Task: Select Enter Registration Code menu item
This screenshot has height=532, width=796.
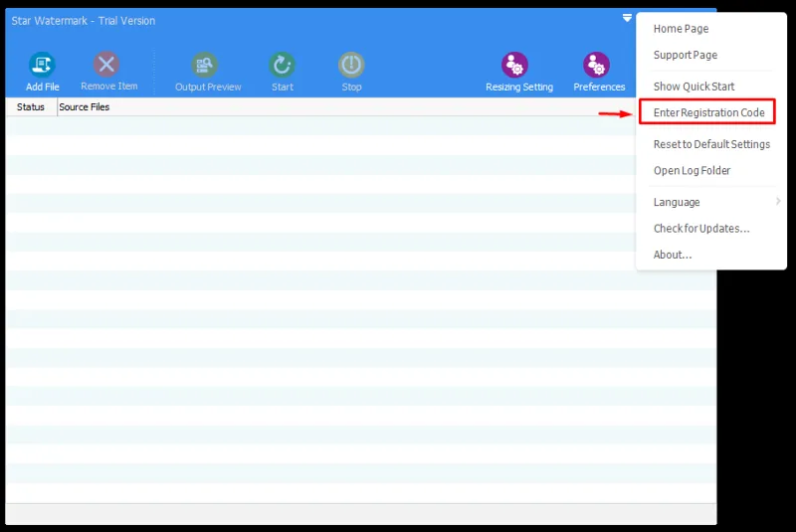Action: coord(711,112)
